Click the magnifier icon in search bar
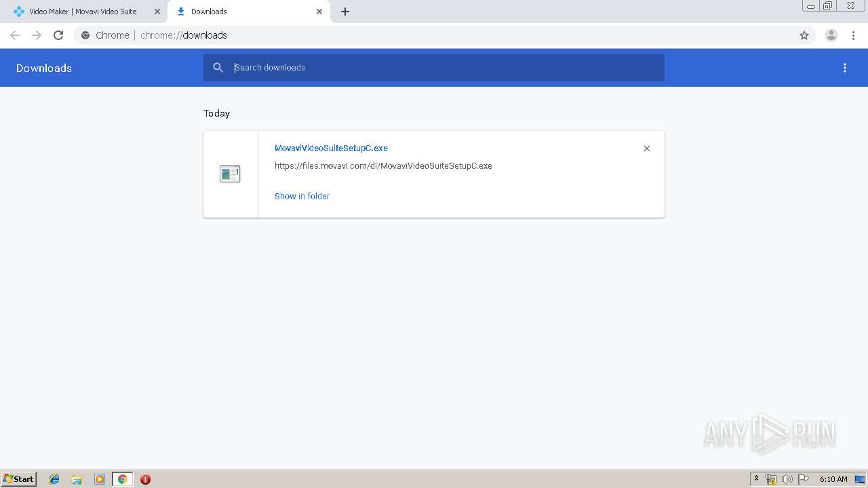This screenshot has width=868, height=488. (x=218, y=68)
